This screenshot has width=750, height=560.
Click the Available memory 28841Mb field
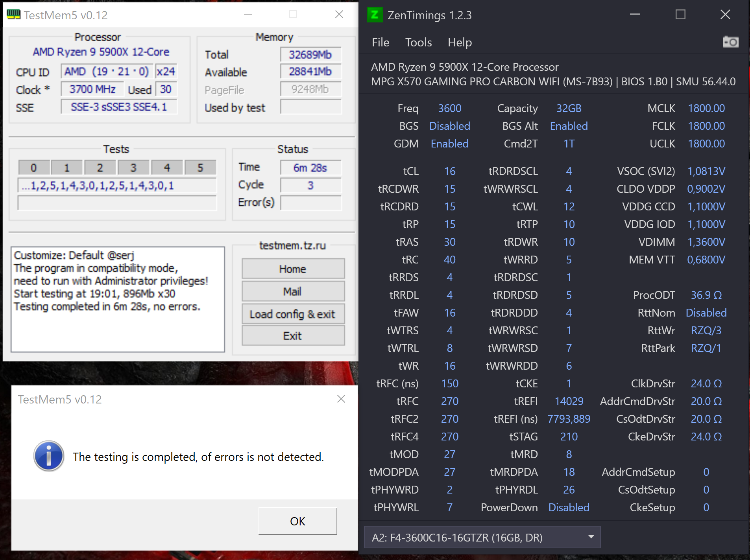pyautogui.click(x=310, y=72)
